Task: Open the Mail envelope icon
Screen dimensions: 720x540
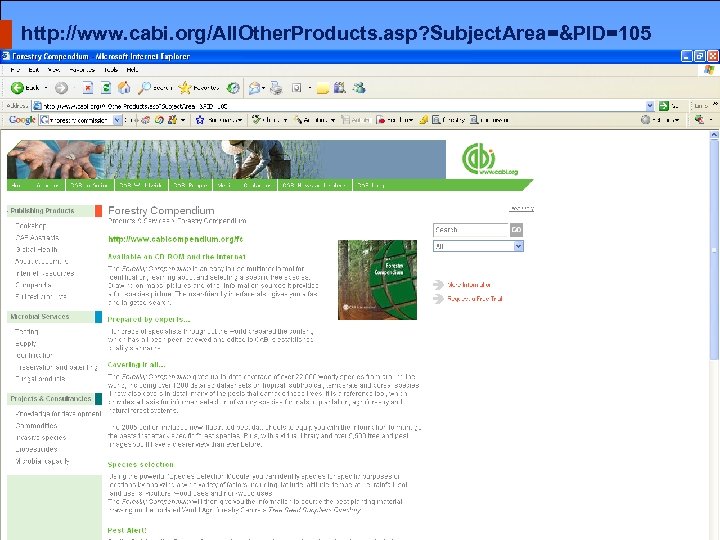Action: [254, 88]
